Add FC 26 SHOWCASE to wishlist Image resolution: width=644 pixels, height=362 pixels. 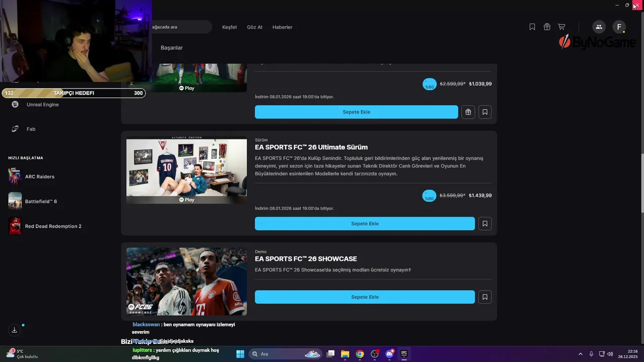(x=485, y=297)
